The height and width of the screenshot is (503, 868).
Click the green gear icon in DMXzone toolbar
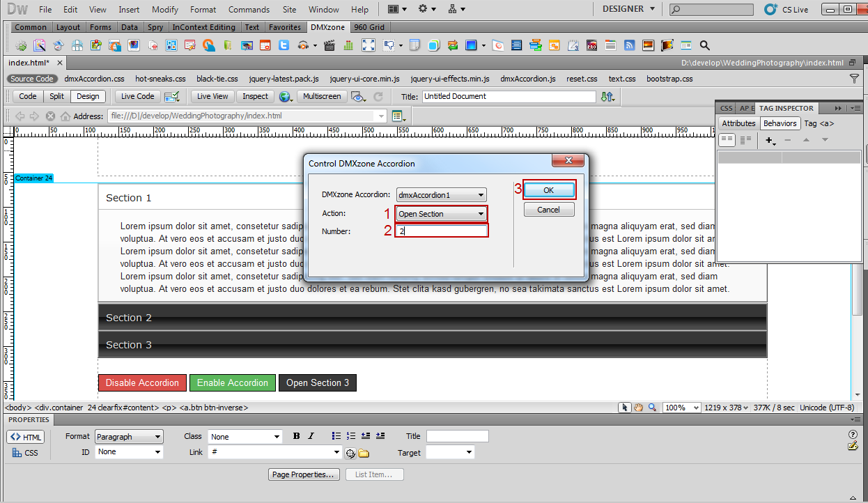(22, 45)
